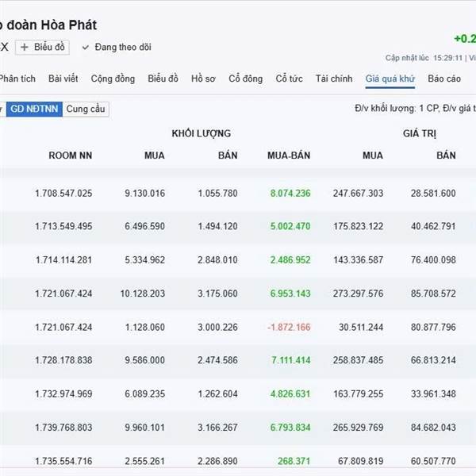The width and height of the screenshot is (476, 476).
Task: Click the room value 1.713.549.495
Action: point(63,226)
